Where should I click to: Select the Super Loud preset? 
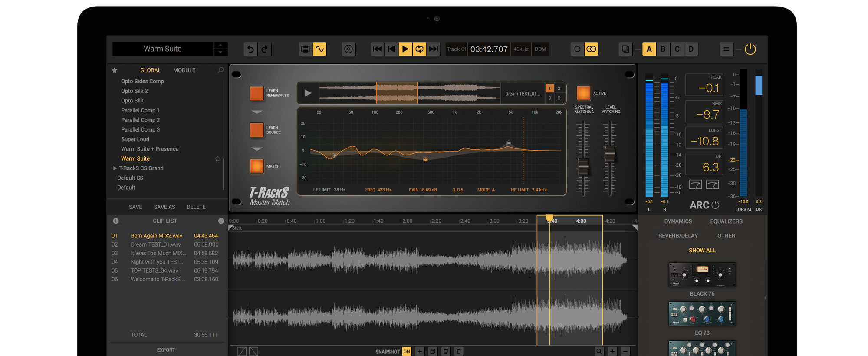[x=135, y=139]
